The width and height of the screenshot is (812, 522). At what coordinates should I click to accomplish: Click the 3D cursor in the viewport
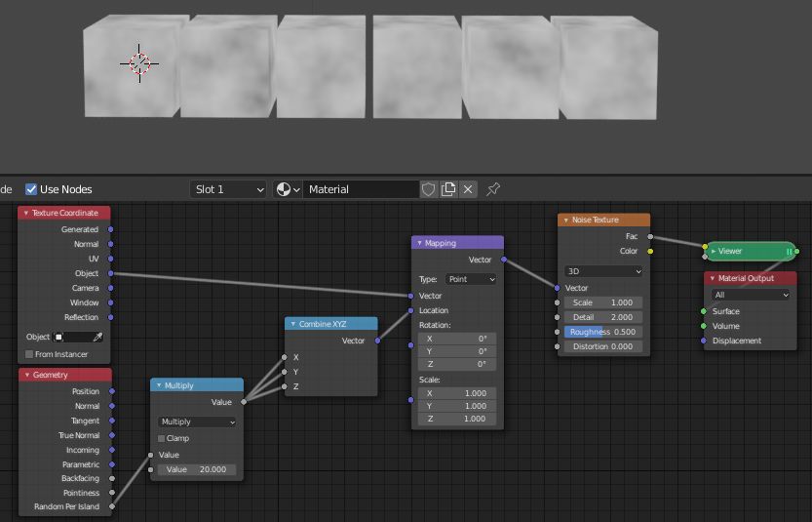[139, 63]
